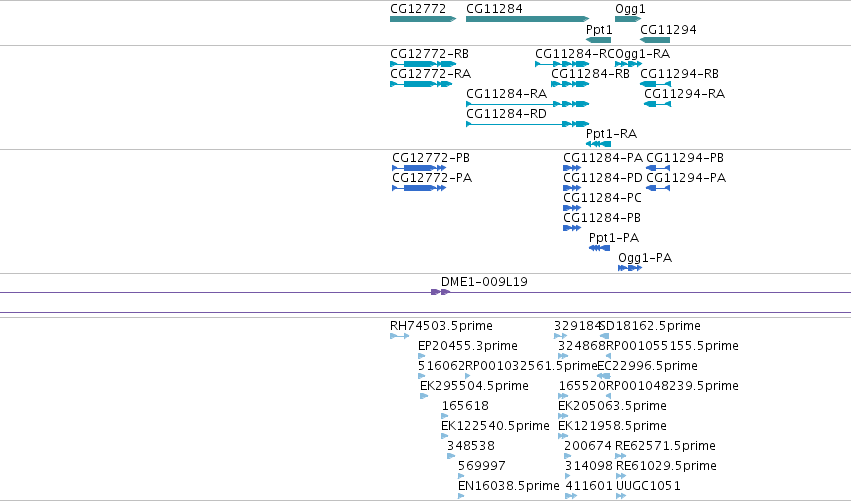The height and width of the screenshot is (501, 851).
Task: Select protein CG11294-PB
Action: (x=658, y=168)
